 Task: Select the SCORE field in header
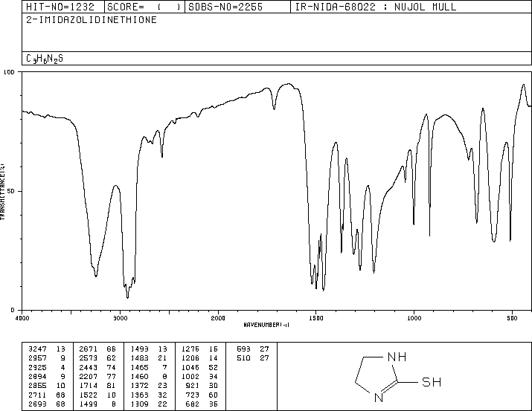(x=144, y=7)
